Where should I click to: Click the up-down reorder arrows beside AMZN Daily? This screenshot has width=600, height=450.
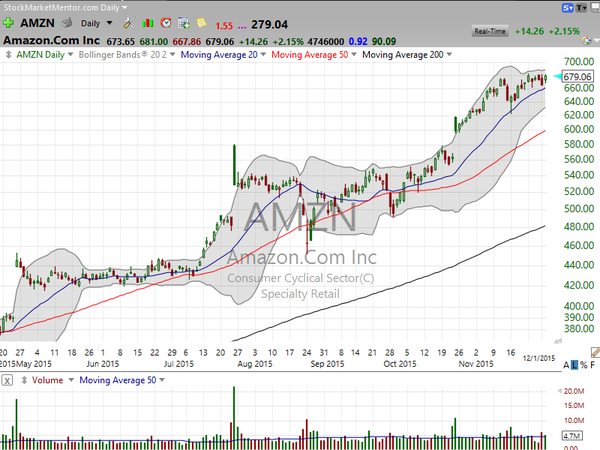(x=8, y=55)
